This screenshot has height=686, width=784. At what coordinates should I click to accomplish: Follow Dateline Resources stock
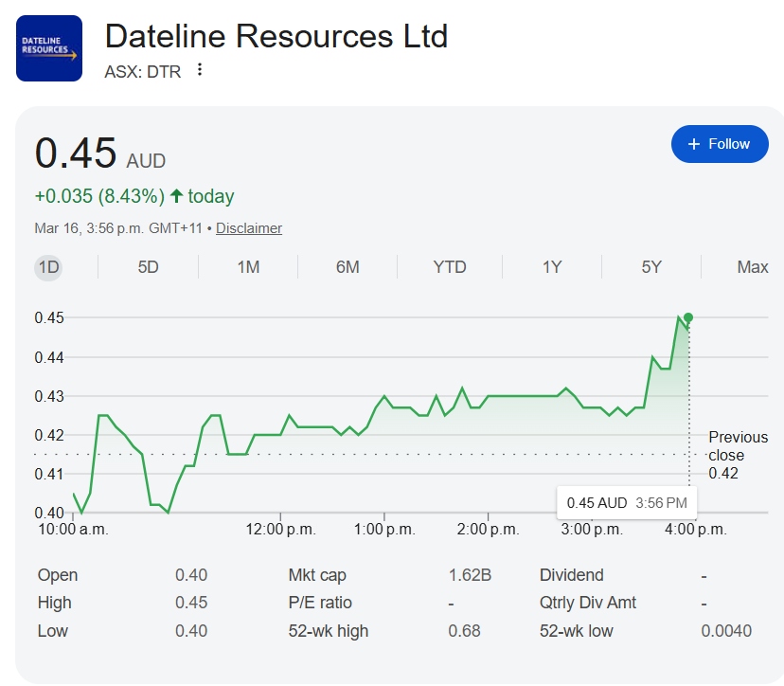pos(720,144)
